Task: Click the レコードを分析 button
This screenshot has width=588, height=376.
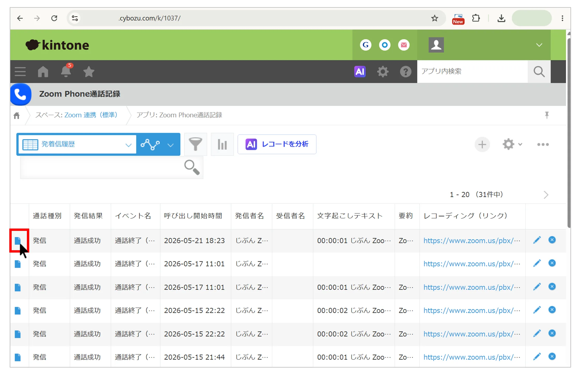Action: coord(277,144)
